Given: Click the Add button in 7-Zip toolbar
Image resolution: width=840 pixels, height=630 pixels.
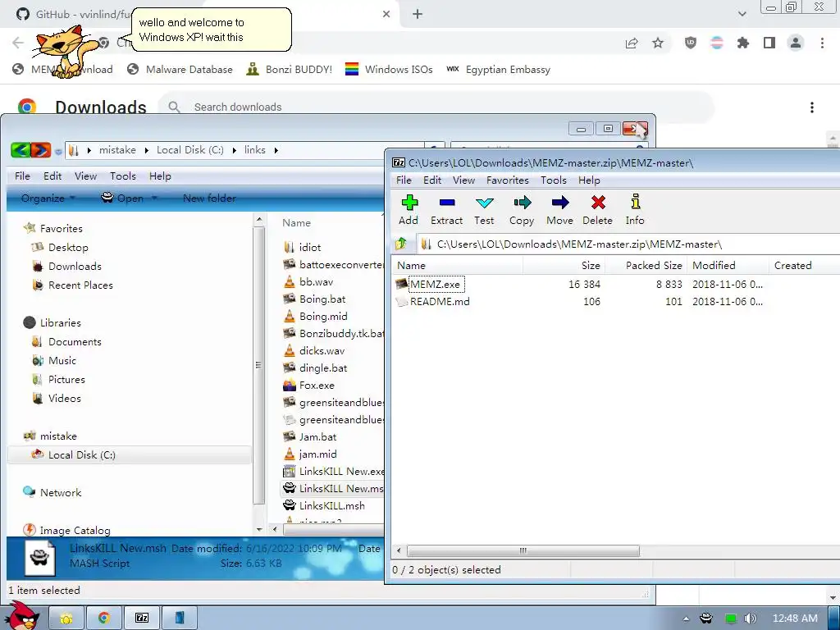Looking at the screenshot, I should (x=409, y=209).
